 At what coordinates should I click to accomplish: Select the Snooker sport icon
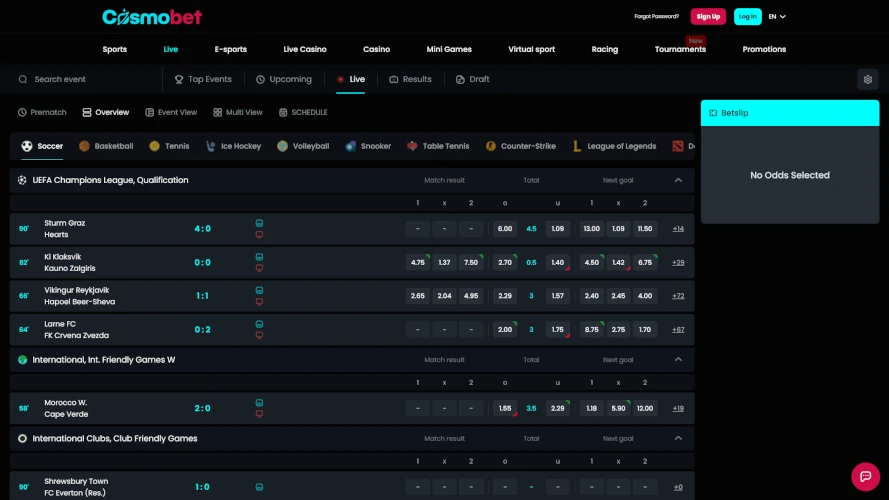pos(350,146)
